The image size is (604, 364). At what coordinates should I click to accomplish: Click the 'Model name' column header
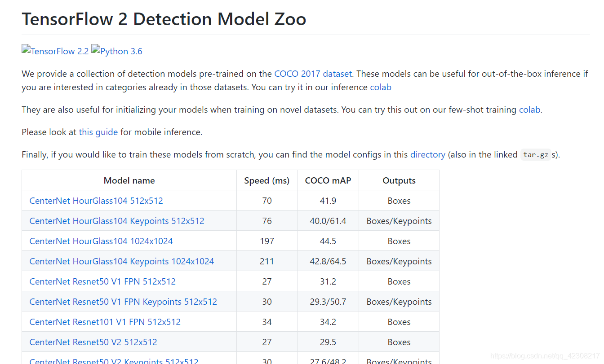tap(129, 180)
